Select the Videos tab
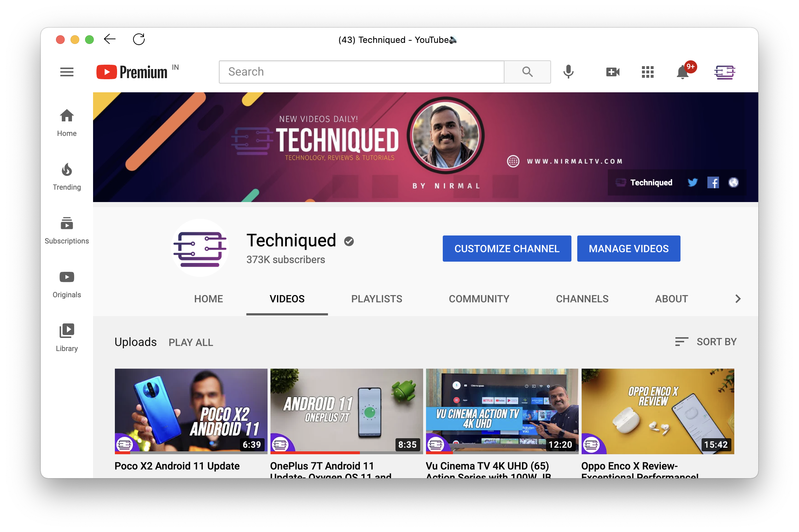 coord(287,299)
